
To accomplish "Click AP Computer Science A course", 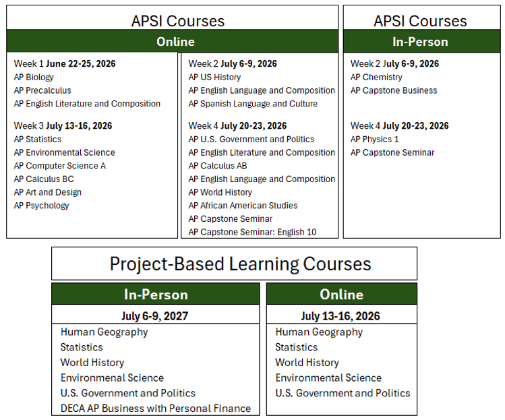I will coord(60,166).
